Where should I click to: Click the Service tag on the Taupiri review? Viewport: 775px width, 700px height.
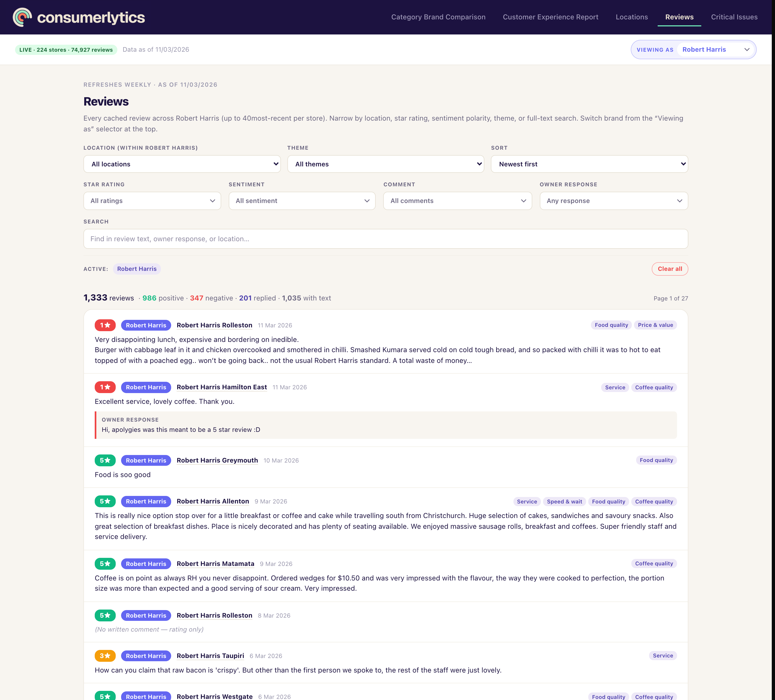[x=663, y=655]
